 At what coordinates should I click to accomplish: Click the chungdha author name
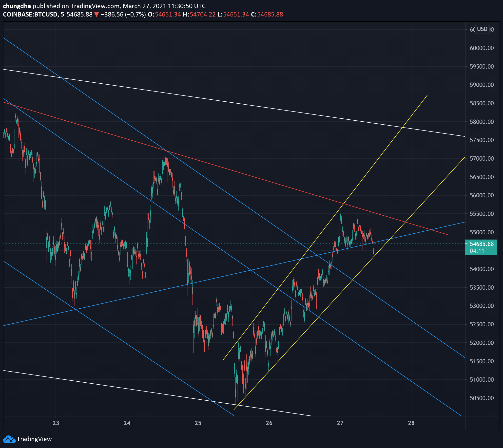[17, 6]
